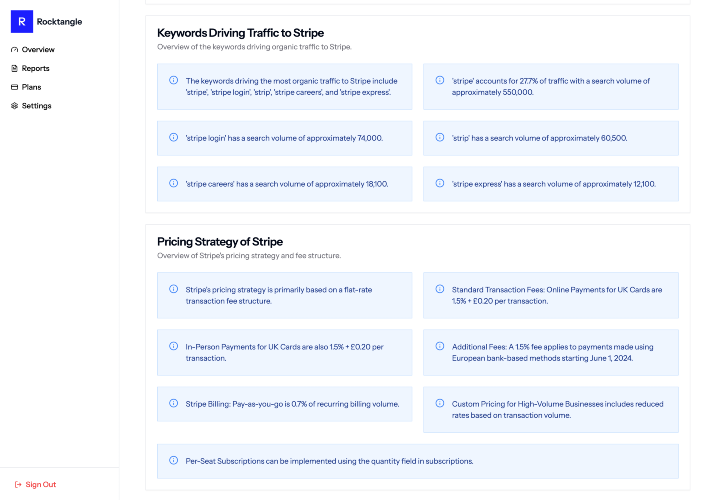Click subtitle 'Overview of the keywords driving organic traffic'
This screenshot has width=716, height=500.
point(254,47)
